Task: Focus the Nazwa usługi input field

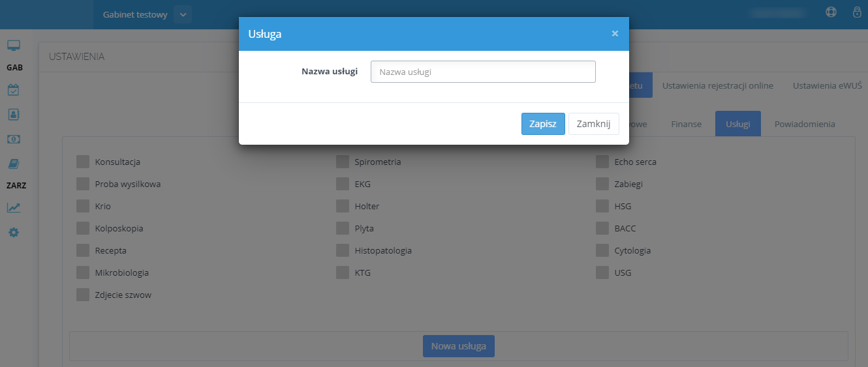Action: [483, 72]
